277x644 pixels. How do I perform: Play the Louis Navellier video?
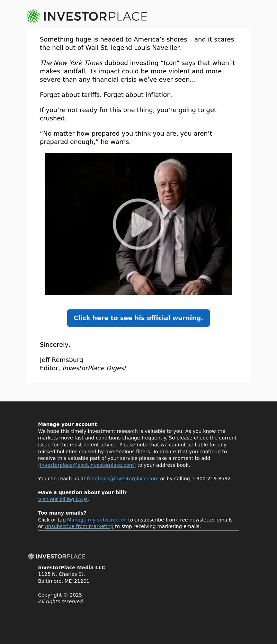point(138,224)
